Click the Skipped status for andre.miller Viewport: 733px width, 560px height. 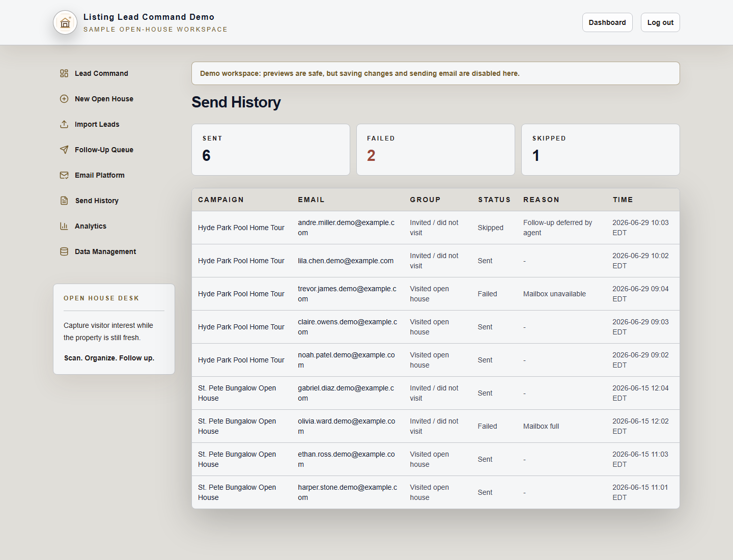(490, 228)
